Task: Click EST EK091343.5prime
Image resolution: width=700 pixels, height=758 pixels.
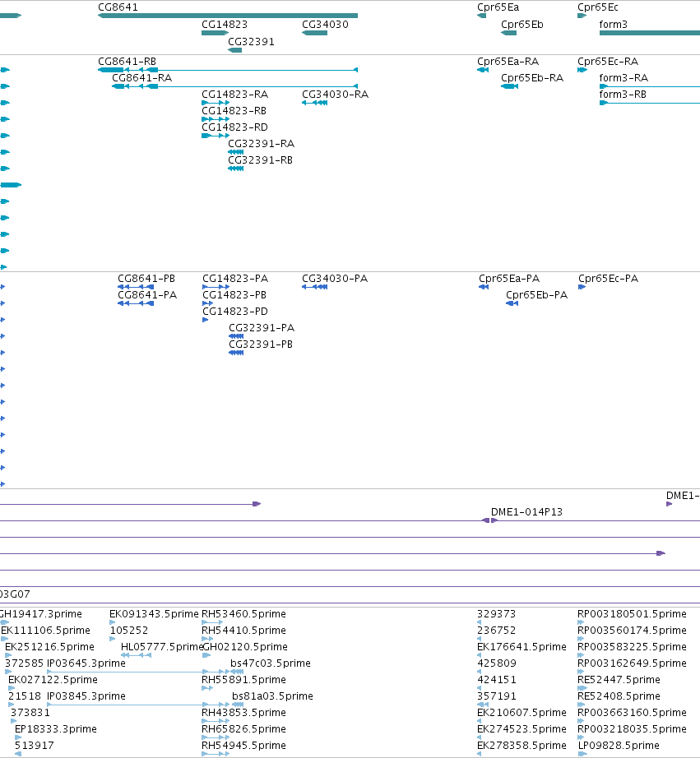Action: point(112,622)
